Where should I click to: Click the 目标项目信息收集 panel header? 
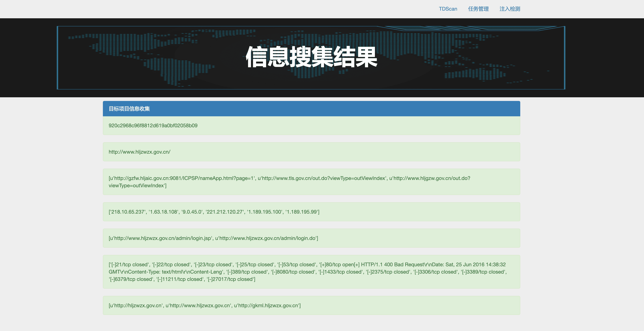[129, 109]
